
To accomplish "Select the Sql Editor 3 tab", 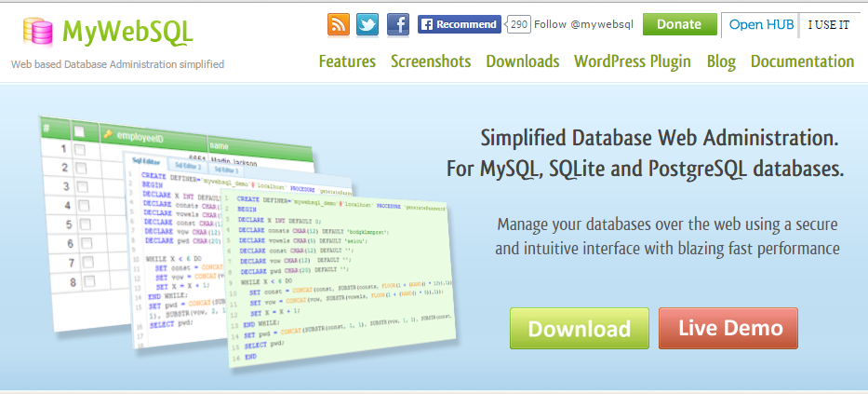I will tap(227, 169).
